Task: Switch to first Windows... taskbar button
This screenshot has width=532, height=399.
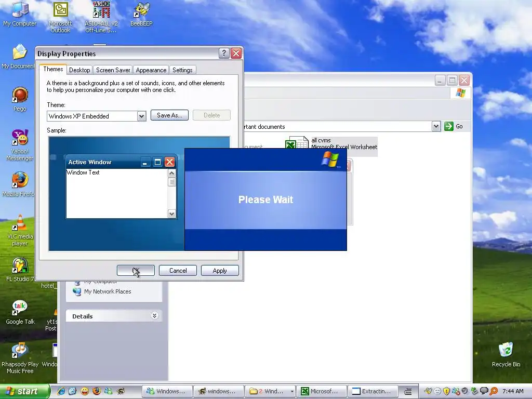Action: 167,391
